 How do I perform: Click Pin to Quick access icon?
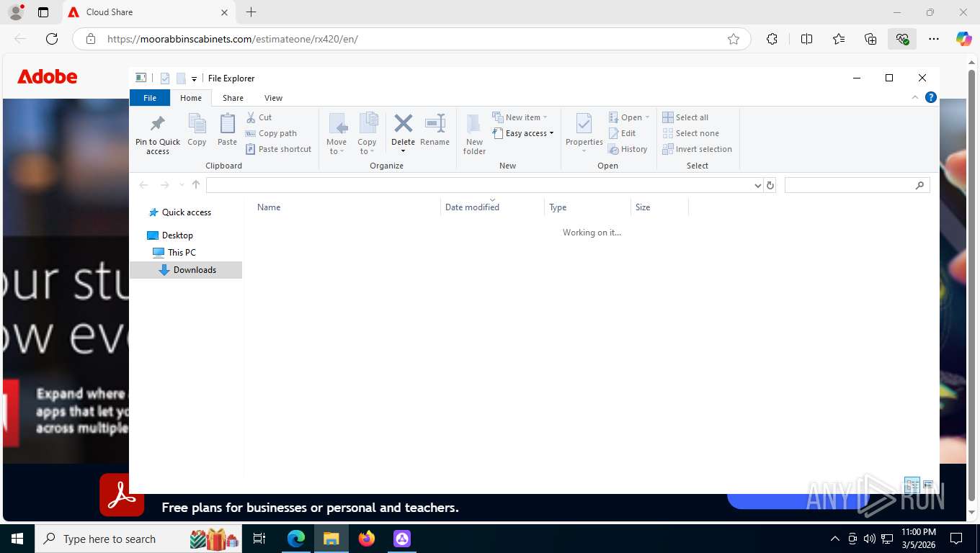[x=158, y=134]
